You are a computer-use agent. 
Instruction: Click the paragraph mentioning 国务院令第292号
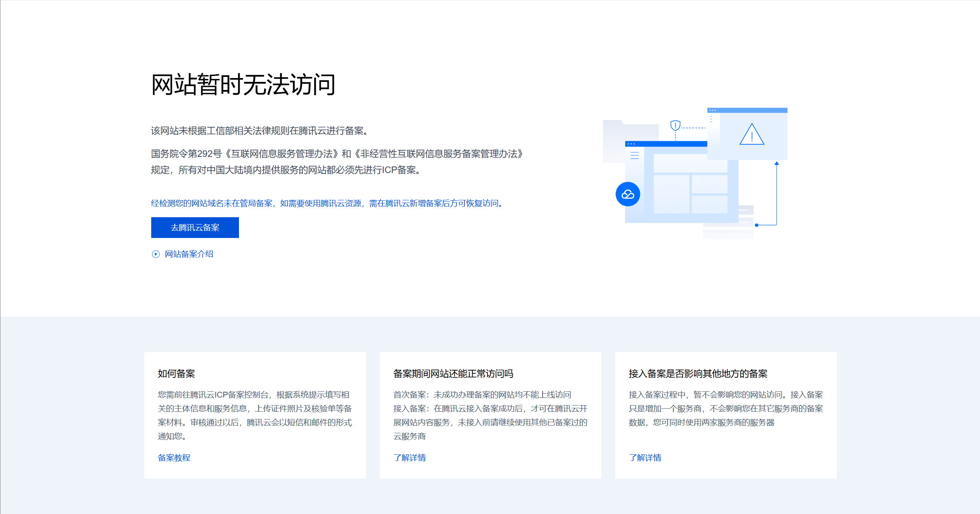click(x=337, y=162)
